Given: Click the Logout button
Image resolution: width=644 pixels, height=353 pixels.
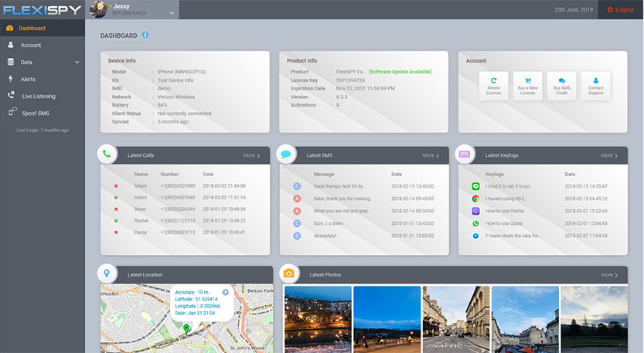Looking at the screenshot, I should point(621,9).
